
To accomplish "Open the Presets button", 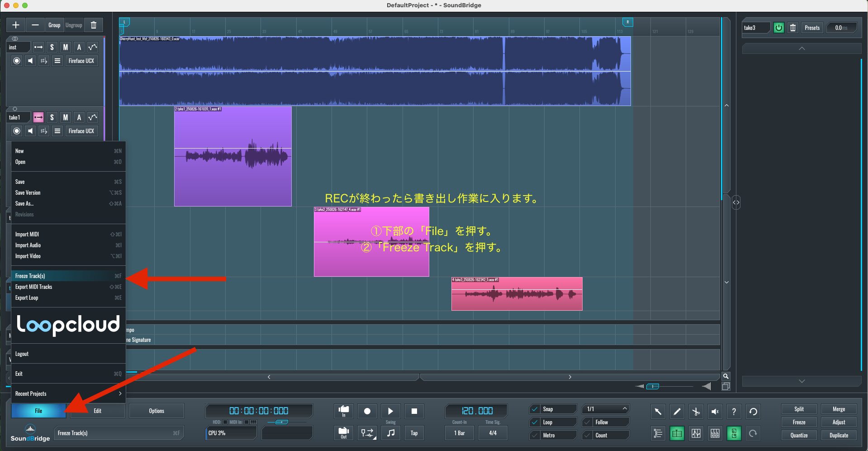I will pyautogui.click(x=812, y=28).
